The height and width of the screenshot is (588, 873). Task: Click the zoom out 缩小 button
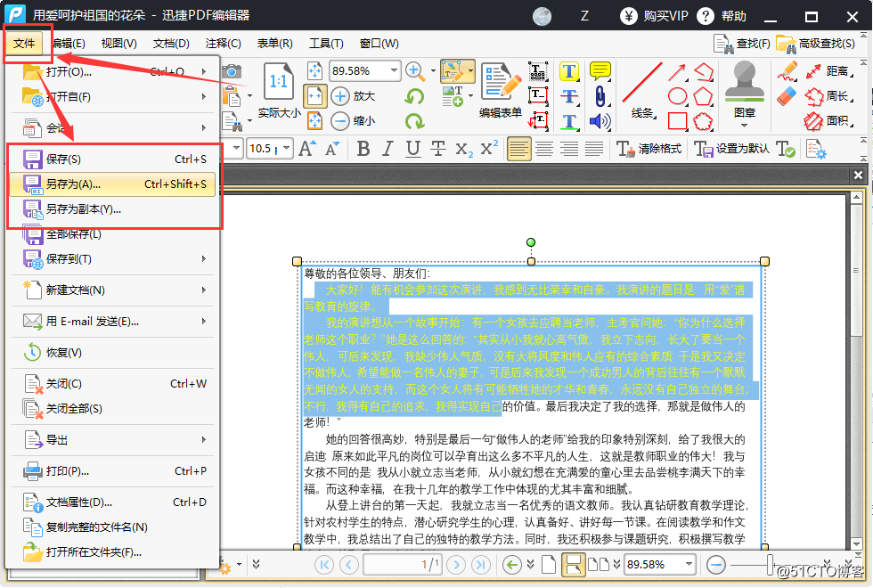pos(353,120)
